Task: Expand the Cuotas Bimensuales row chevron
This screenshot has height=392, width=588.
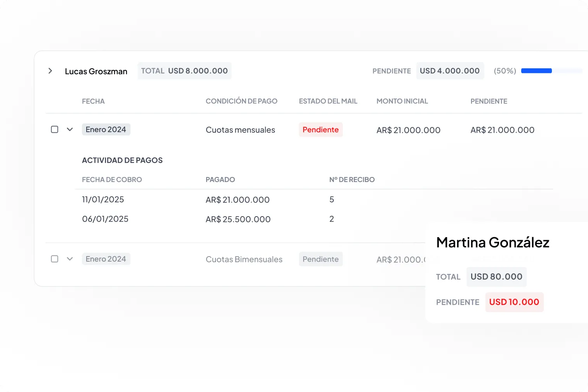Action: tap(70, 259)
